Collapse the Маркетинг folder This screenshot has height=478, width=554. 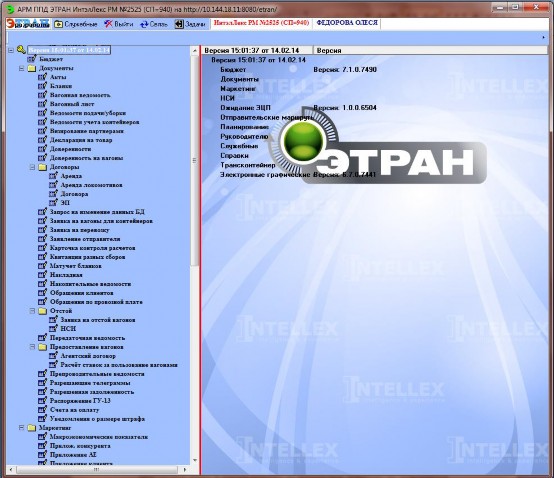(x=22, y=428)
